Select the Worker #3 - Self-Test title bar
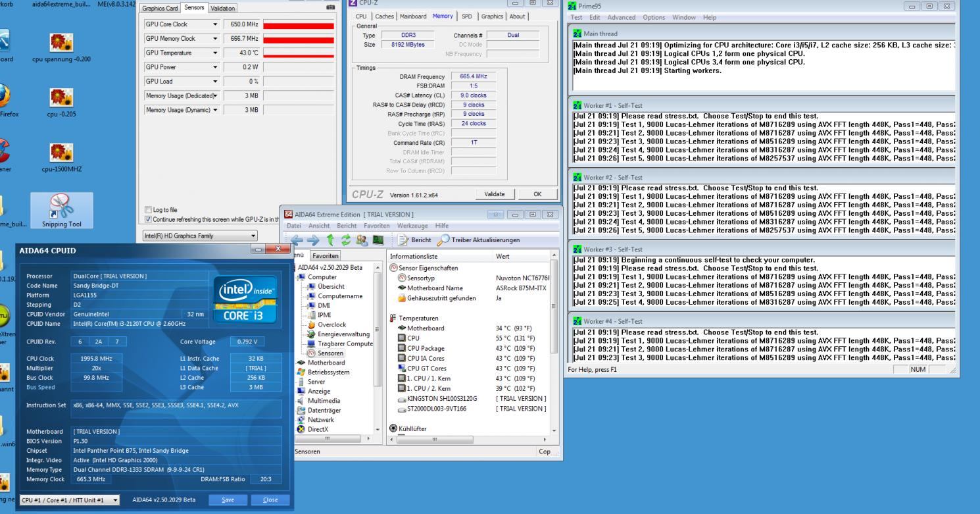Screen dimensions: 980x514 (x=762, y=249)
